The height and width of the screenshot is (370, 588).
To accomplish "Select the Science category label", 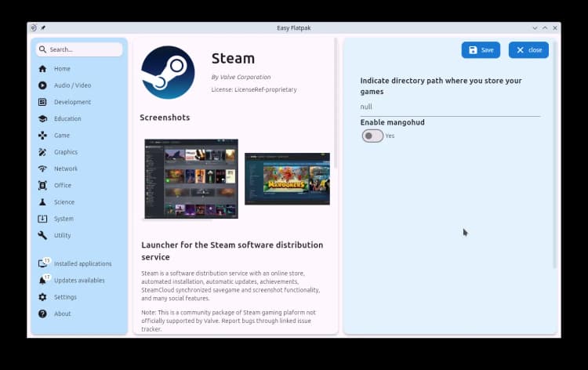I will (x=64, y=202).
